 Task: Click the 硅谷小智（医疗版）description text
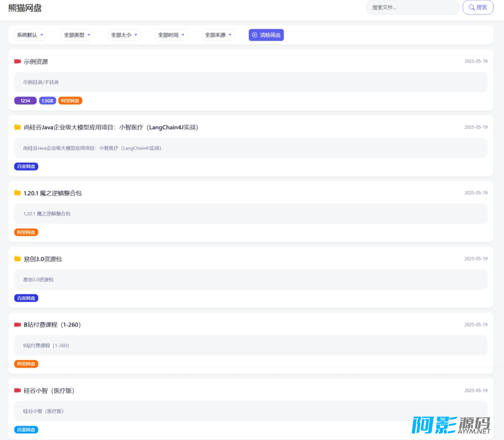click(x=43, y=411)
